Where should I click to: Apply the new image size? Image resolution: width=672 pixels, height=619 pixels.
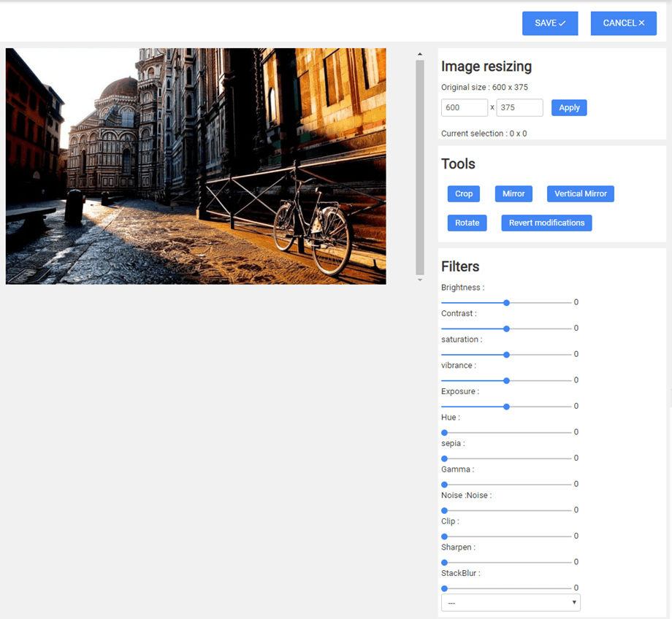568,107
